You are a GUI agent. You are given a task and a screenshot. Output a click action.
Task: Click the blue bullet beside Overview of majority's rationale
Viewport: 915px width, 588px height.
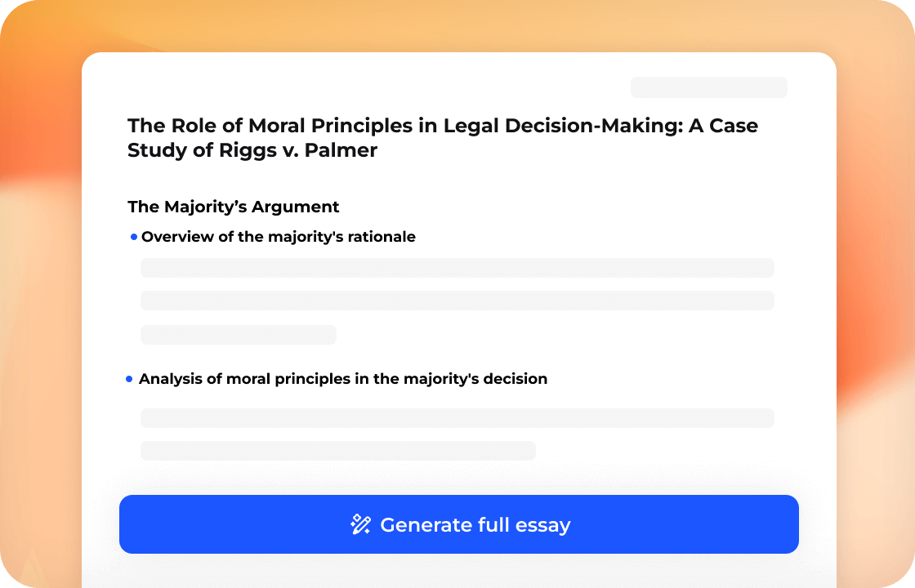coord(134,237)
